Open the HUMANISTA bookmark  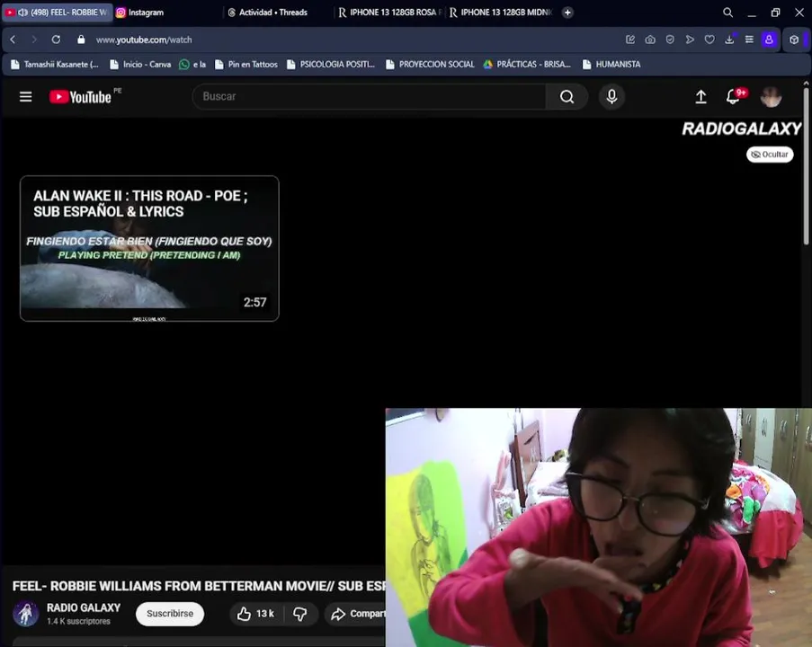611,64
